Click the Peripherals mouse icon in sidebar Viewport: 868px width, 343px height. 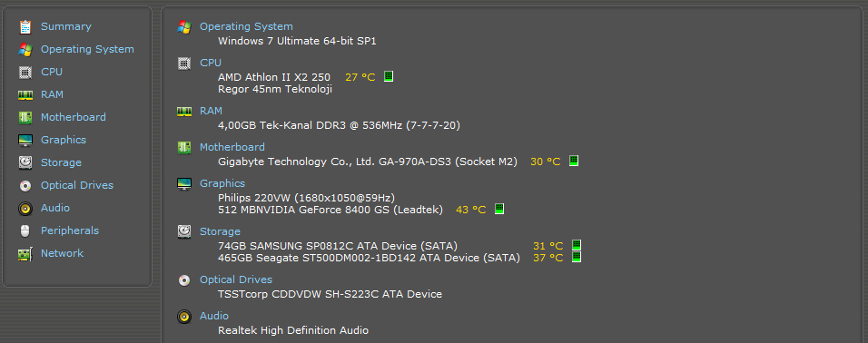(x=25, y=230)
